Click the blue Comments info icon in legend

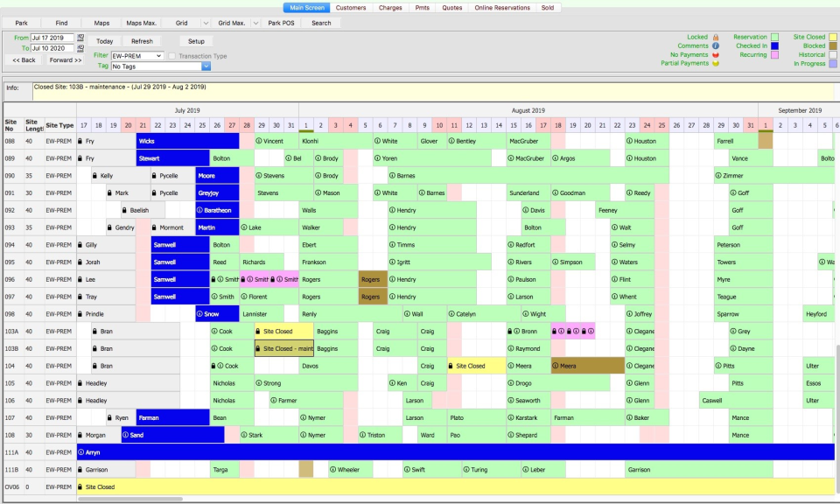[x=716, y=46]
